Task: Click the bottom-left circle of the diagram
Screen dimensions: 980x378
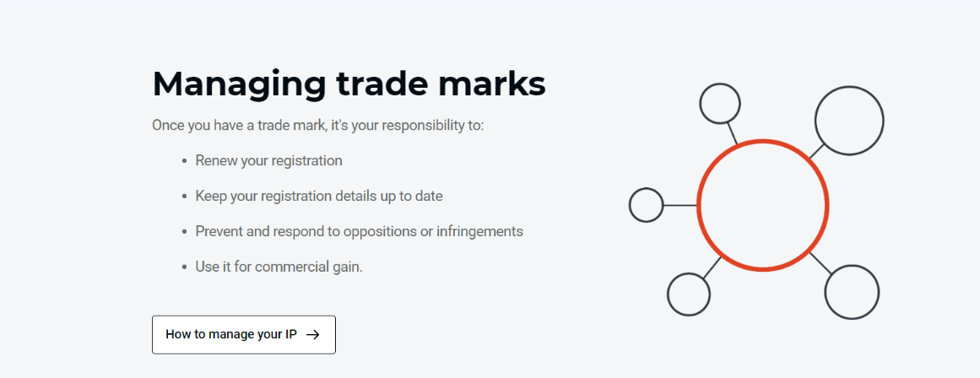Action: pos(688,294)
